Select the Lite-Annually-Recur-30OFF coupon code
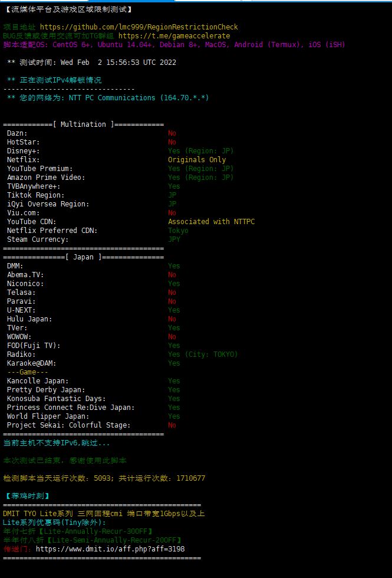The image size is (392, 578). [95, 531]
